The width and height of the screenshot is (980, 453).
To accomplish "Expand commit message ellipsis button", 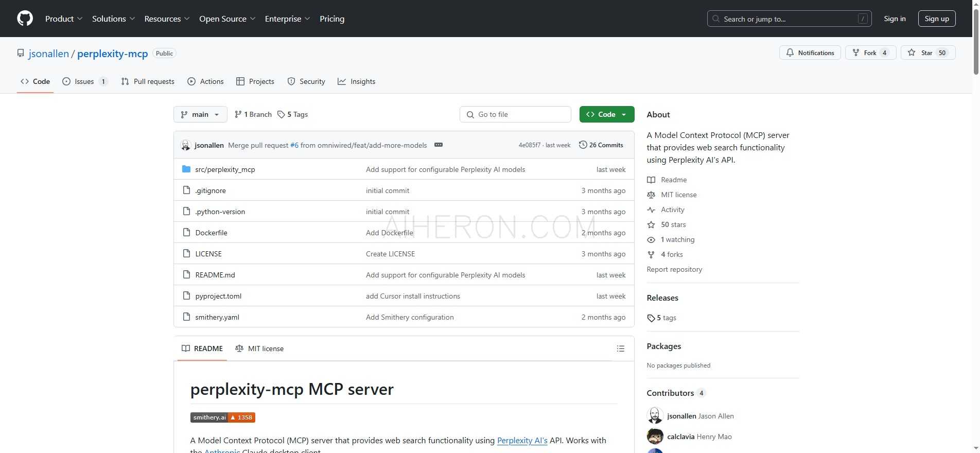I will coord(439,145).
